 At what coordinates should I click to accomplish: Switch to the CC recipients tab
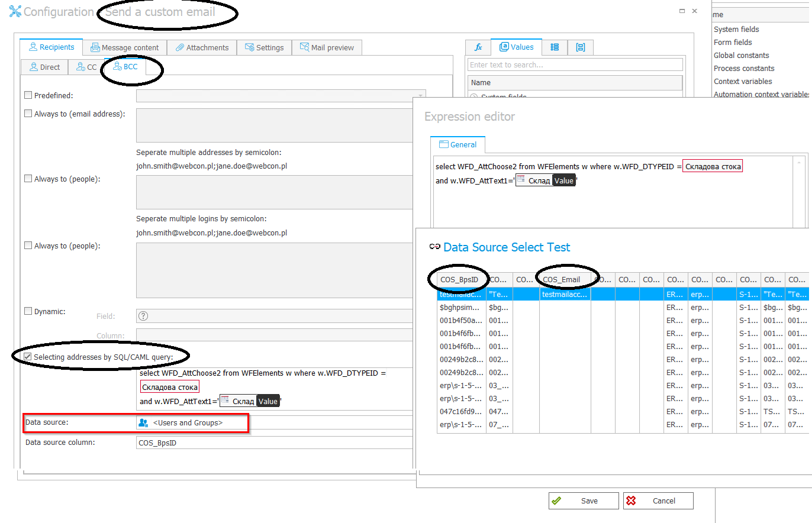[x=86, y=67]
